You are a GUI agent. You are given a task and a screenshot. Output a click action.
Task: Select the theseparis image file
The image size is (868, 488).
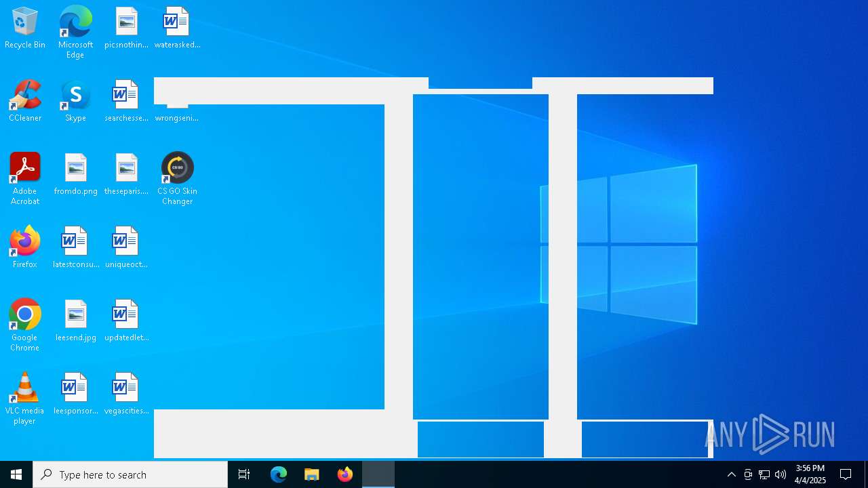coord(126,175)
